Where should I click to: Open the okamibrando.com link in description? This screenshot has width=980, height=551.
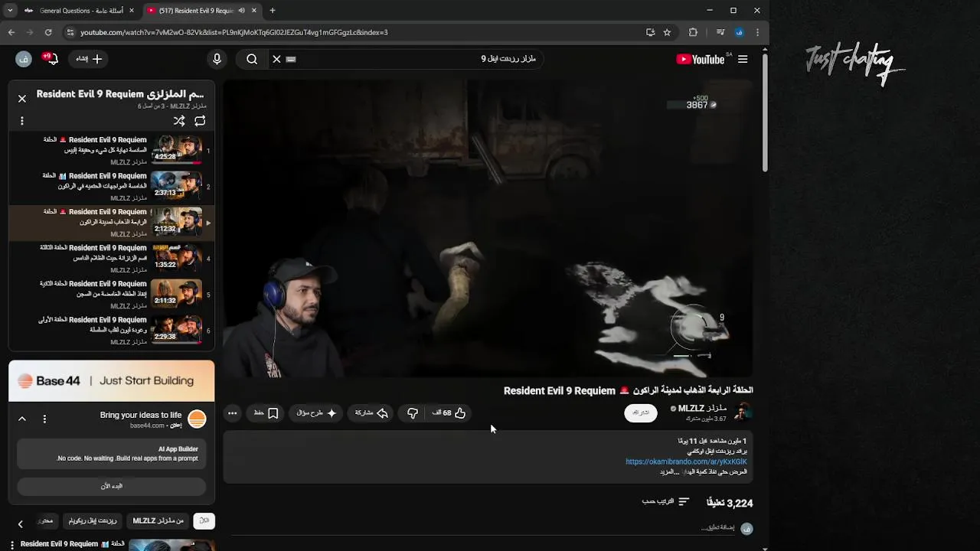pos(686,462)
